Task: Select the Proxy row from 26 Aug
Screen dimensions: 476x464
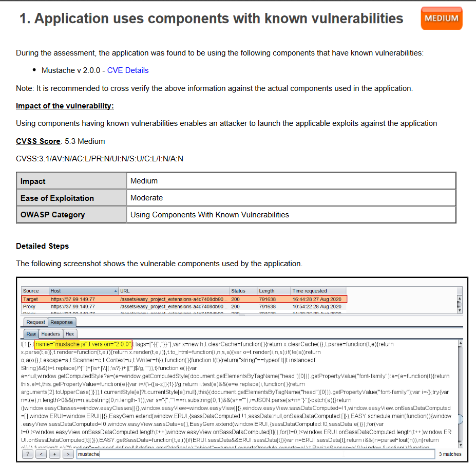Action: click(184, 306)
